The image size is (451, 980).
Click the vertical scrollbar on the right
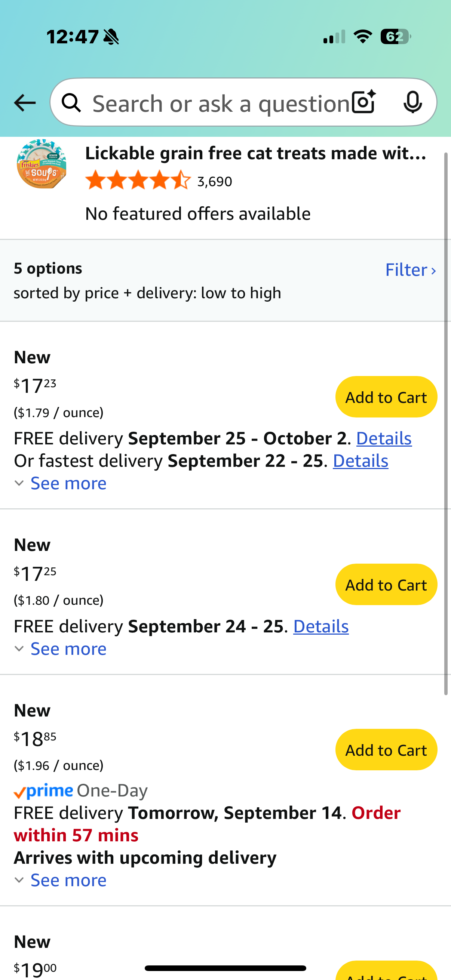pyautogui.click(x=446, y=423)
